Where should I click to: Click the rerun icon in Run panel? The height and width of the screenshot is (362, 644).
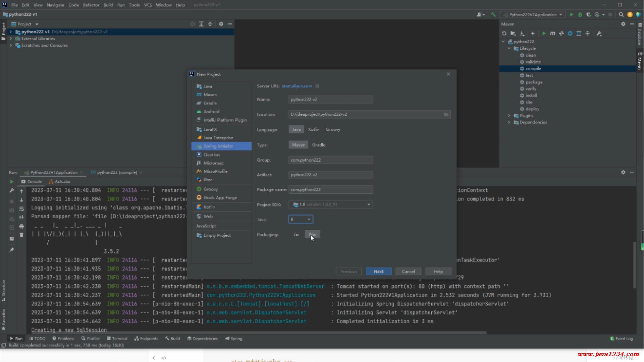tap(12, 182)
